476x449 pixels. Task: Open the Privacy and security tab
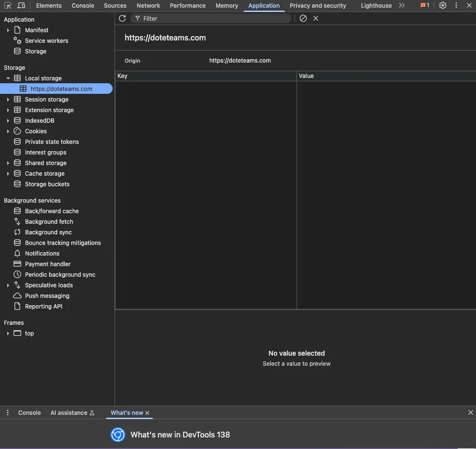point(318,5)
